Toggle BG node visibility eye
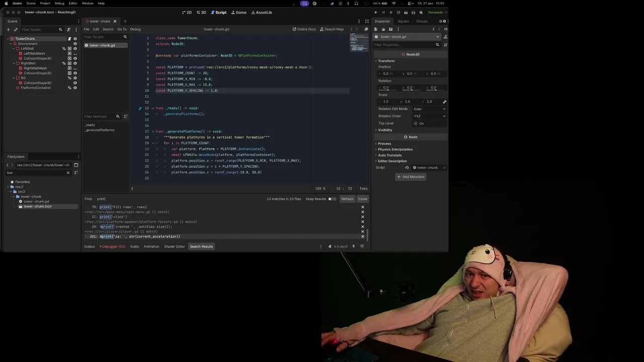The height and width of the screenshot is (362, 644). 75,78
